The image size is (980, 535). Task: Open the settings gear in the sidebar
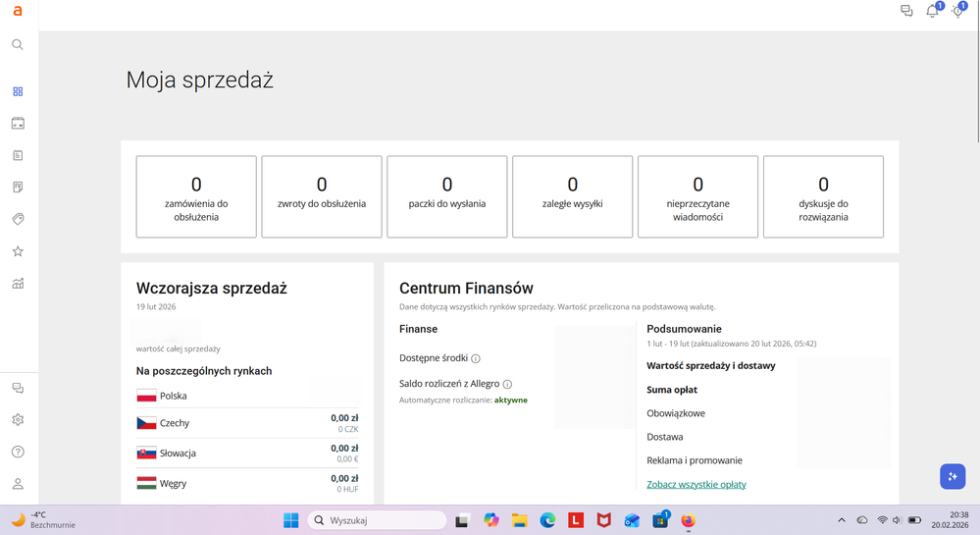click(18, 420)
